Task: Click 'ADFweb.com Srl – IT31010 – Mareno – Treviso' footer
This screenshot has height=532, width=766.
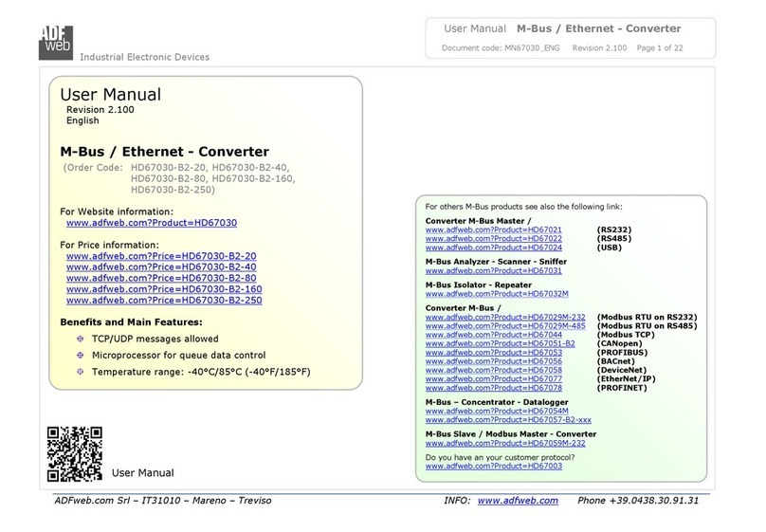Action: coord(163,501)
